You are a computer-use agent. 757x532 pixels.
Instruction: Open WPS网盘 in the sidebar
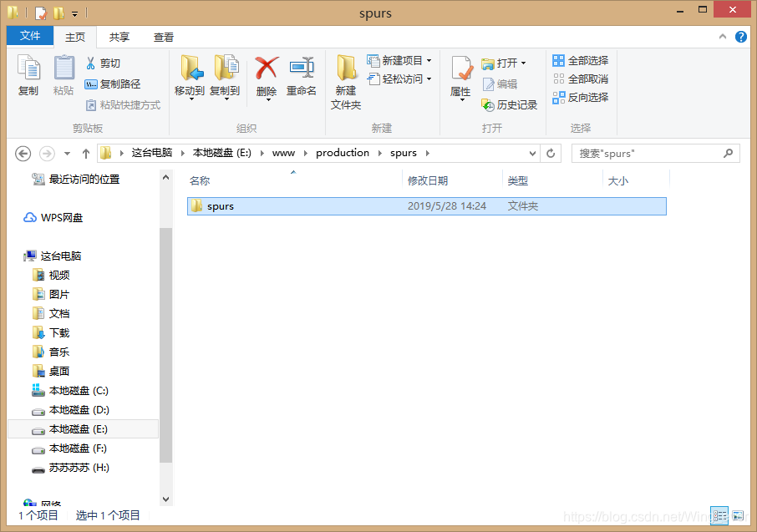click(53, 218)
